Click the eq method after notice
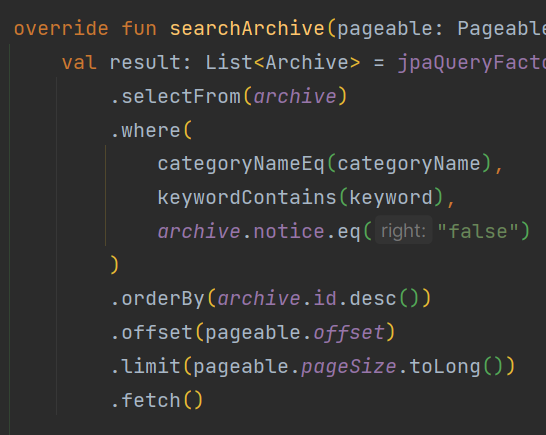This screenshot has width=546, height=435. pyautogui.click(x=349, y=232)
